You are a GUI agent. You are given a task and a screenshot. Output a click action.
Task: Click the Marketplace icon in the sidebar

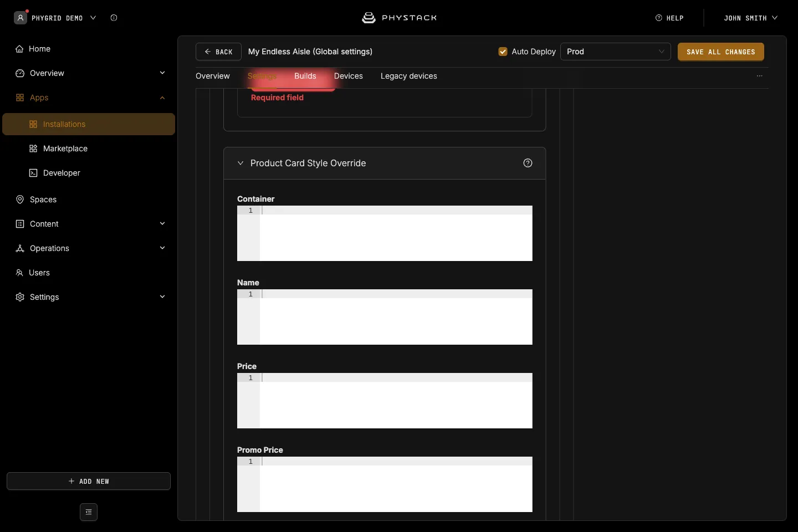(x=33, y=149)
